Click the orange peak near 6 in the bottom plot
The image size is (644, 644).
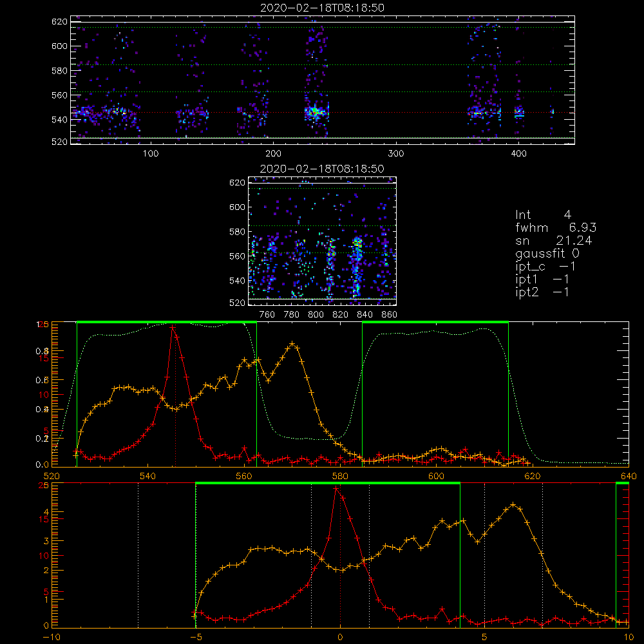513,504
